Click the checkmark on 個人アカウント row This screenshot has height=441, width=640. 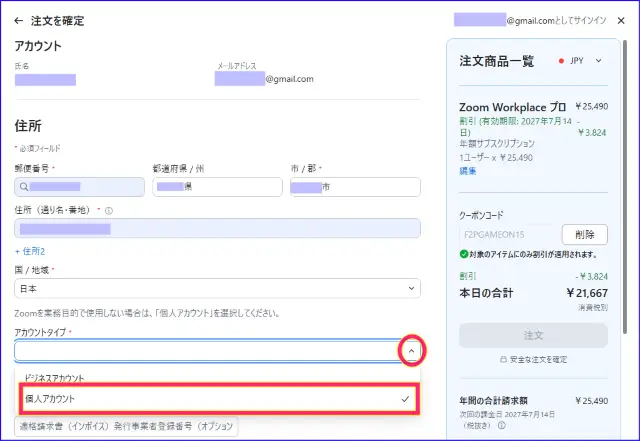(x=405, y=399)
